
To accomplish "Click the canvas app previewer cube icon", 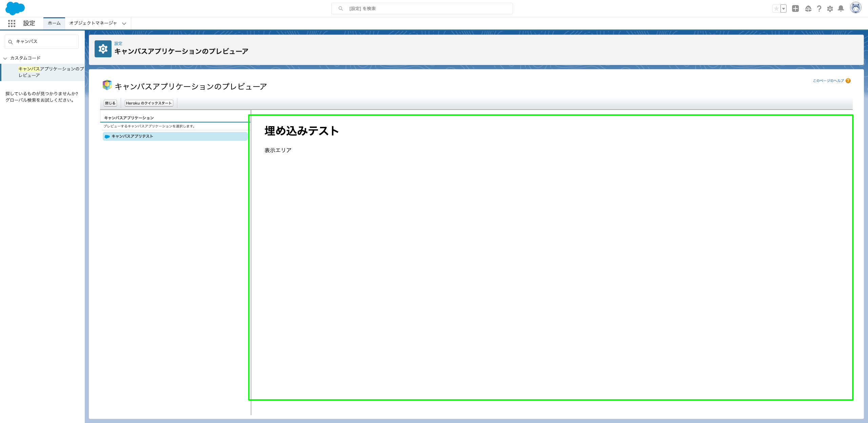I will pos(107,85).
